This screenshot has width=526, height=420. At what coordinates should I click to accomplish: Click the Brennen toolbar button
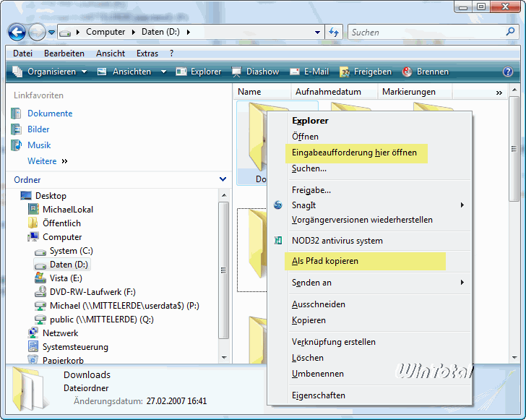click(425, 72)
